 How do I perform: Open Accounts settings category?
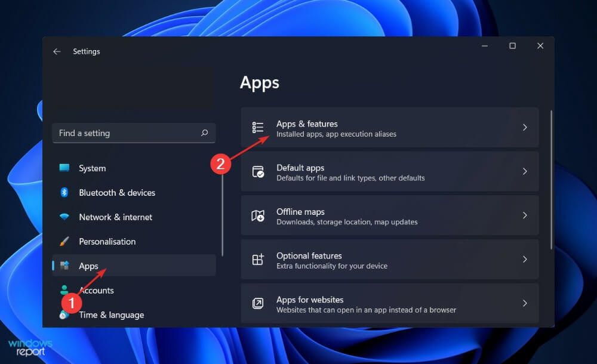(134, 290)
